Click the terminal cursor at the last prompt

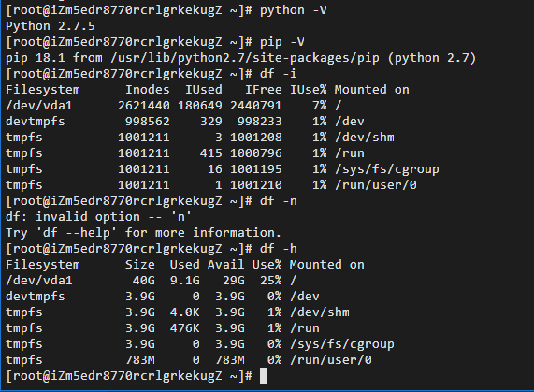point(264,376)
